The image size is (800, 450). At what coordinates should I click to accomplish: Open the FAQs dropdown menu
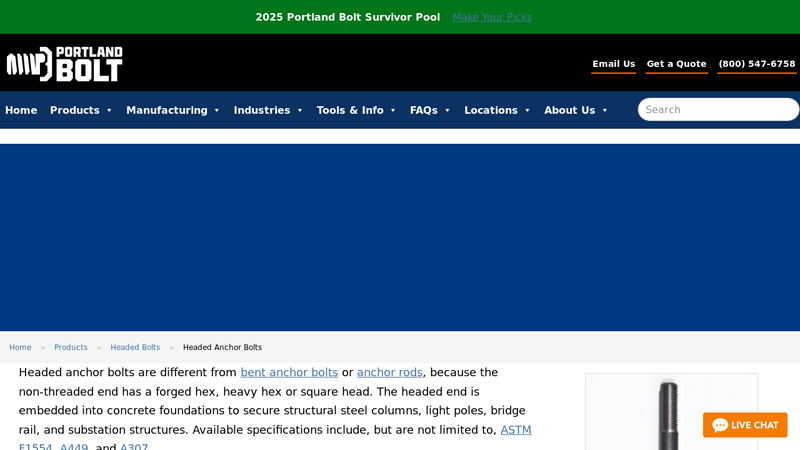point(430,110)
